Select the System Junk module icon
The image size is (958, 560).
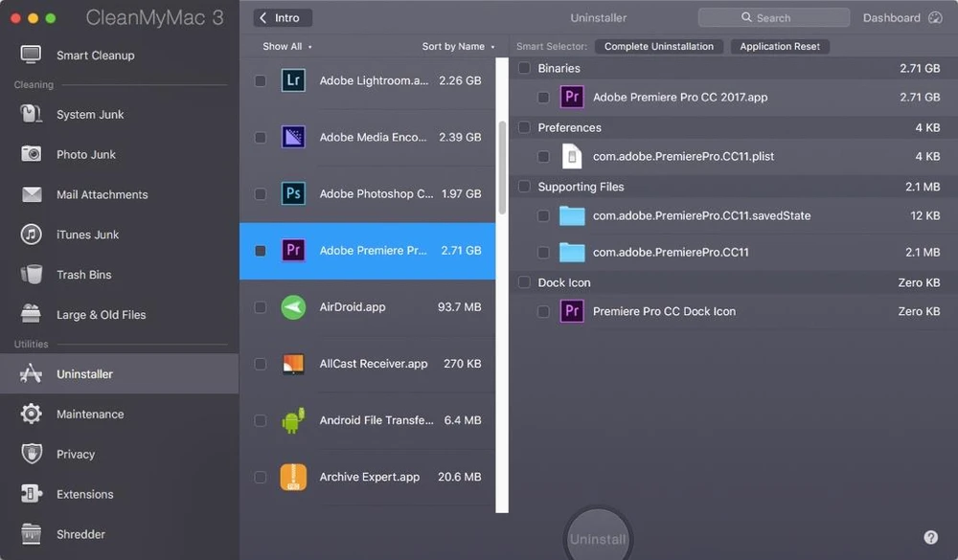coord(32,115)
